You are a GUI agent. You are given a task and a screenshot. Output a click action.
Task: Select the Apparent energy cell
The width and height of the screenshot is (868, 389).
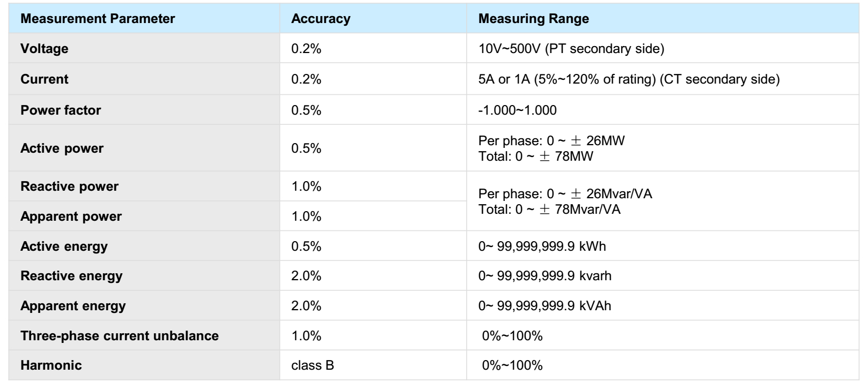[x=73, y=306]
